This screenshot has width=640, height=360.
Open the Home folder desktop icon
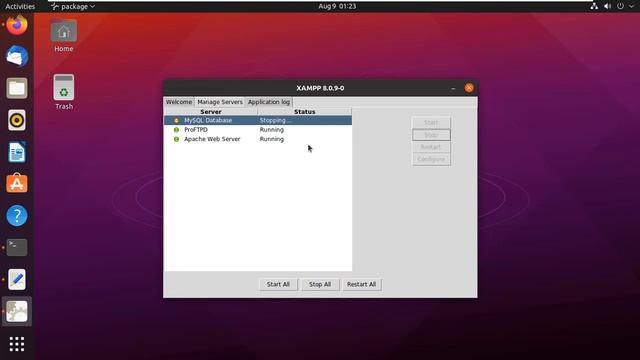point(64,35)
